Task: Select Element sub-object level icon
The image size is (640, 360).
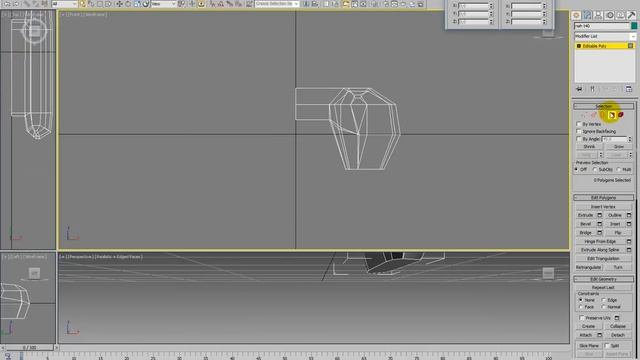Action: 620,115
